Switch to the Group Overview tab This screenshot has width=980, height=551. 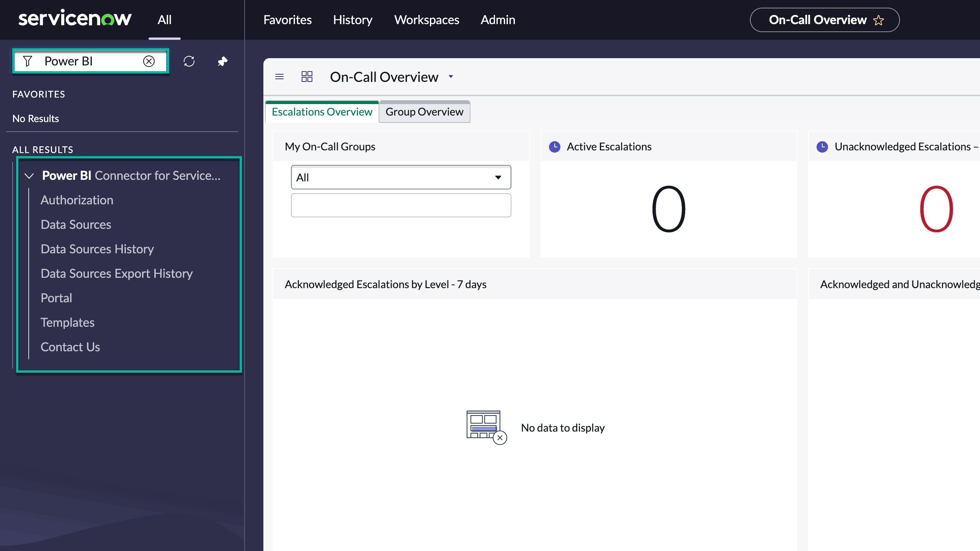pos(424,112)
